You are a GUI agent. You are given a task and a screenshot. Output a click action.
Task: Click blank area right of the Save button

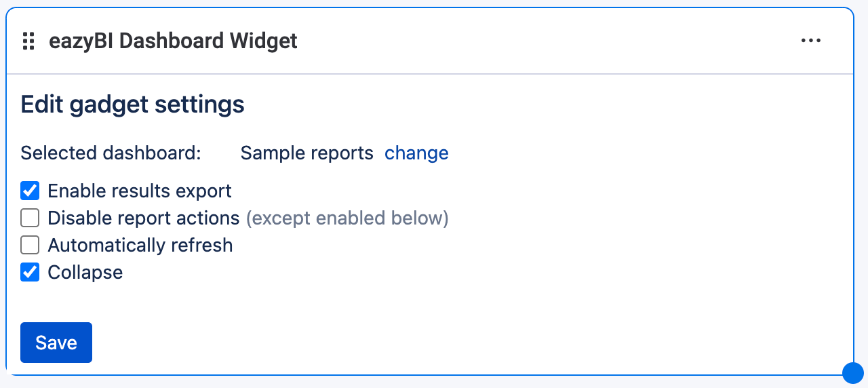tap(407, 343)
